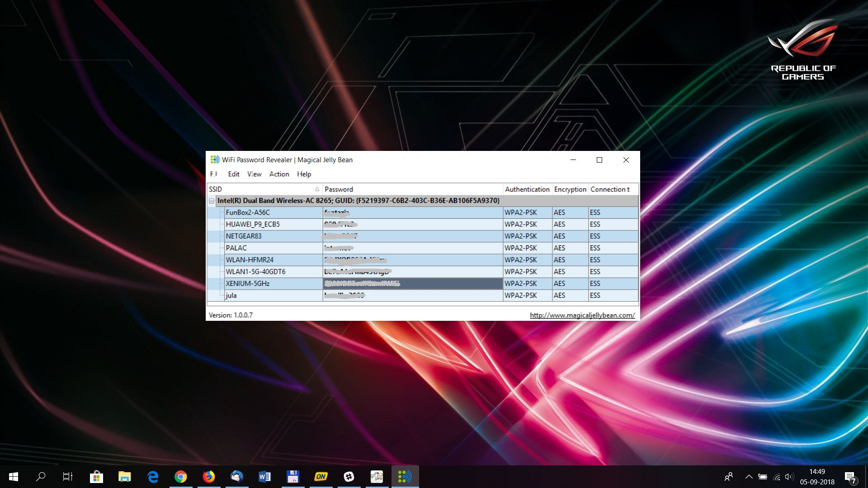Screen dimensions: 868x488
Task: Open the Edit menu
Action: 234,174
